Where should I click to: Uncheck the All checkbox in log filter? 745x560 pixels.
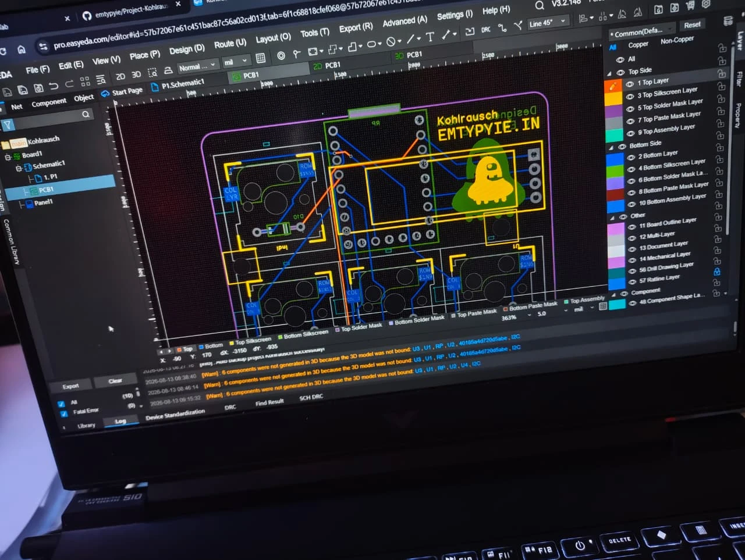61,403
